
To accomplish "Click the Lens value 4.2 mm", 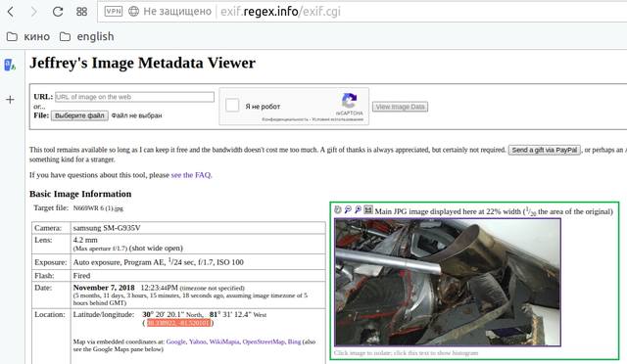I will pos(85,240).
